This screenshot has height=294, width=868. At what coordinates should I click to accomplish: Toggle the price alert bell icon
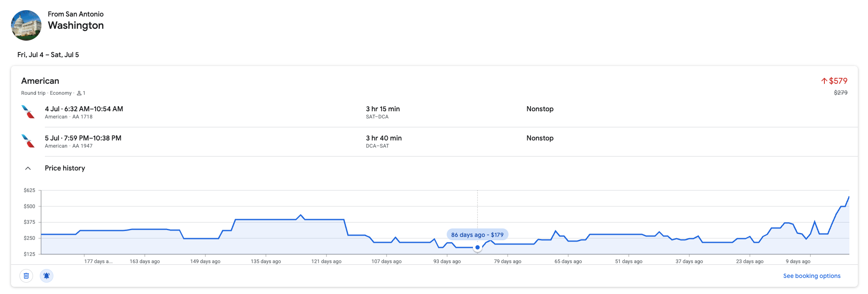pos(47,276)
